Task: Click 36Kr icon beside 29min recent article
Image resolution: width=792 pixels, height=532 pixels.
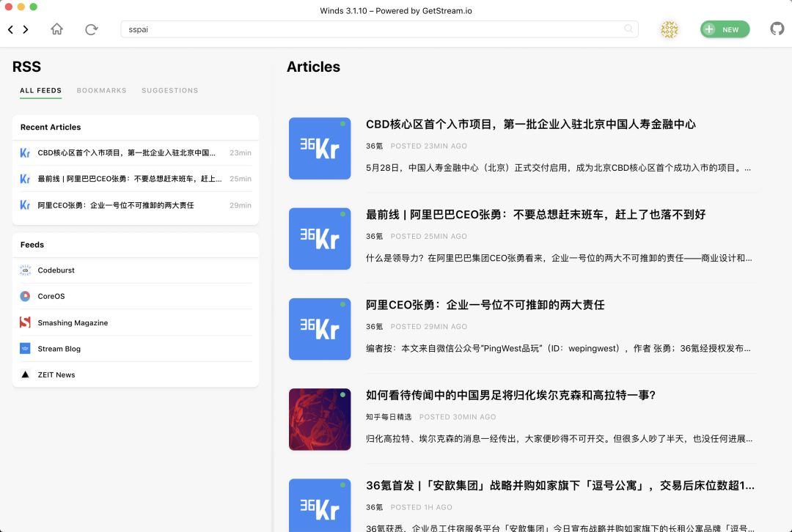Action: 25,205
